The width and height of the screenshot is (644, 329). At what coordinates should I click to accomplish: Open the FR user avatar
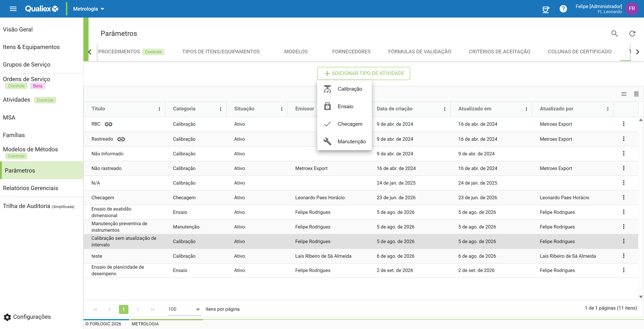coord(632,9)
